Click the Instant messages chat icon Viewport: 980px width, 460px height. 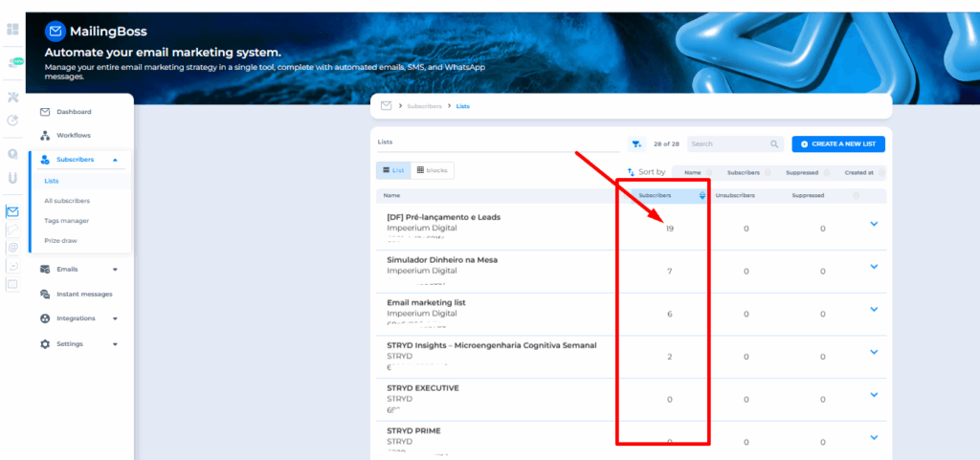(x=45, y=294)
